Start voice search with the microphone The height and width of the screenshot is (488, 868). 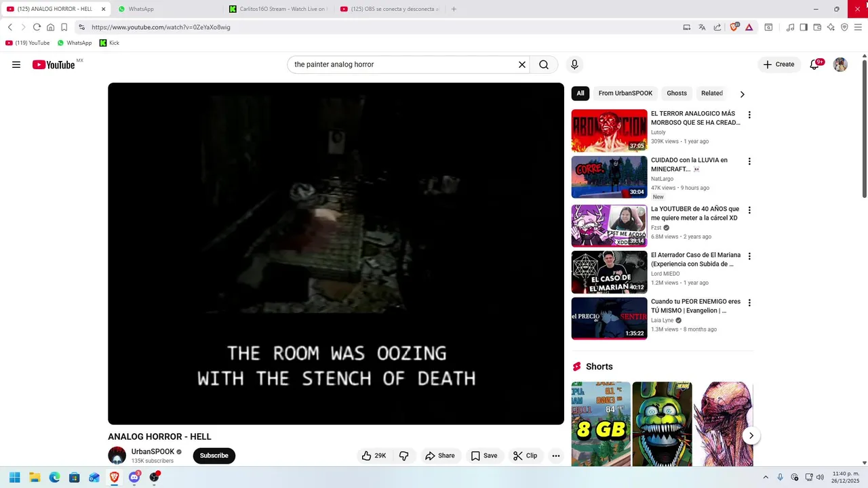coord(574,64)
